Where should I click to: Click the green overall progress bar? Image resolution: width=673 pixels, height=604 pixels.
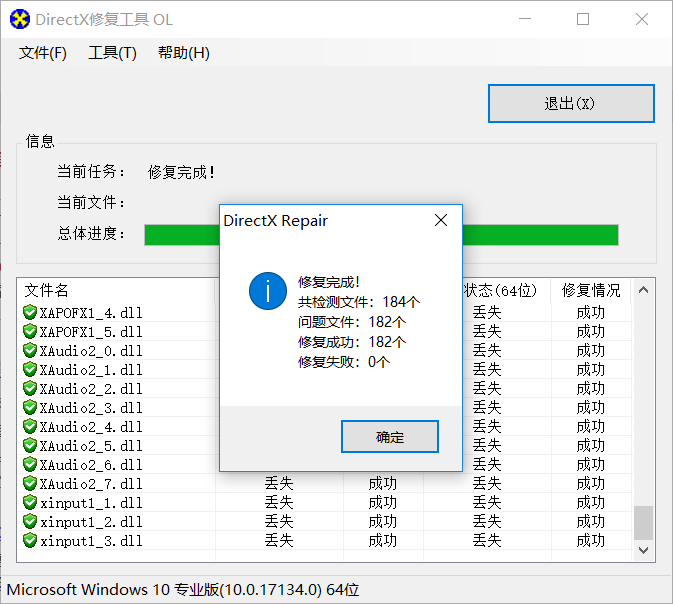[x=381, y=235]
